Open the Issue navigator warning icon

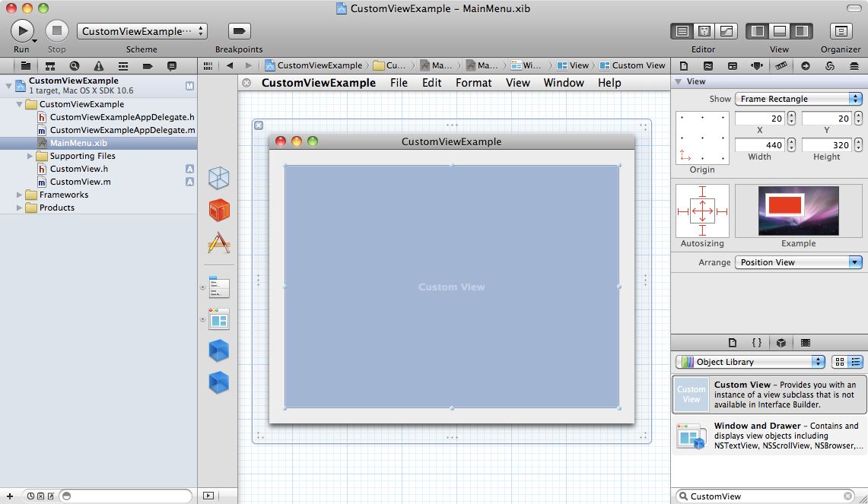coord(99,66)
